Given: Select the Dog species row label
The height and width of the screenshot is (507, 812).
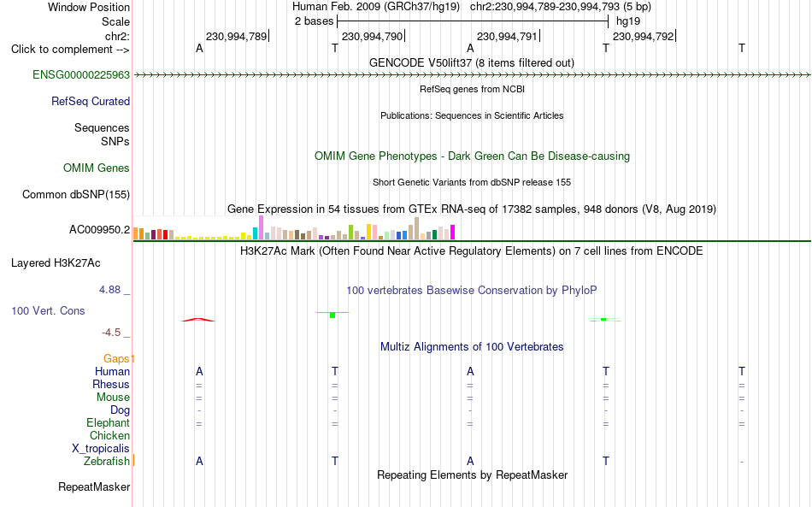Looking at the screenshot, I should click(120, 410).
